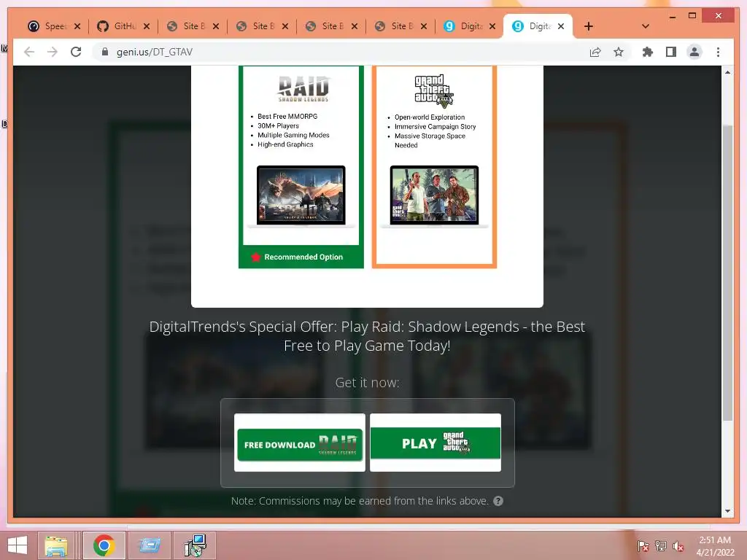Bookmark this page with the star
This screenshot has height=560, width=747.
(619, 52)
